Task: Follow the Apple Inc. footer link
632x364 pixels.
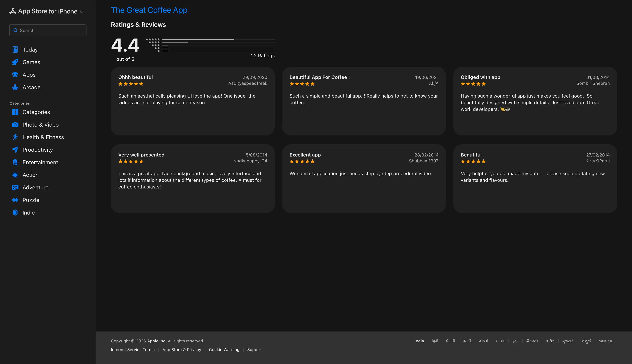Action: coord(157,341)
